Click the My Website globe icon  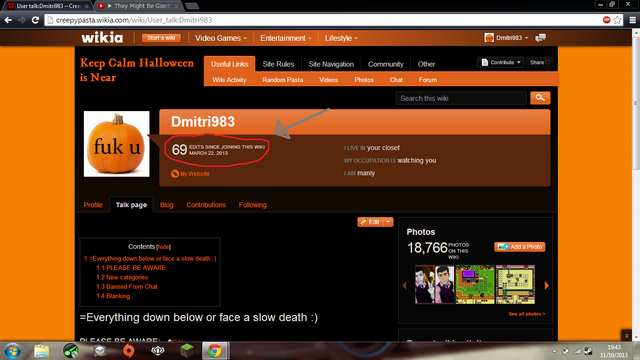175,174
